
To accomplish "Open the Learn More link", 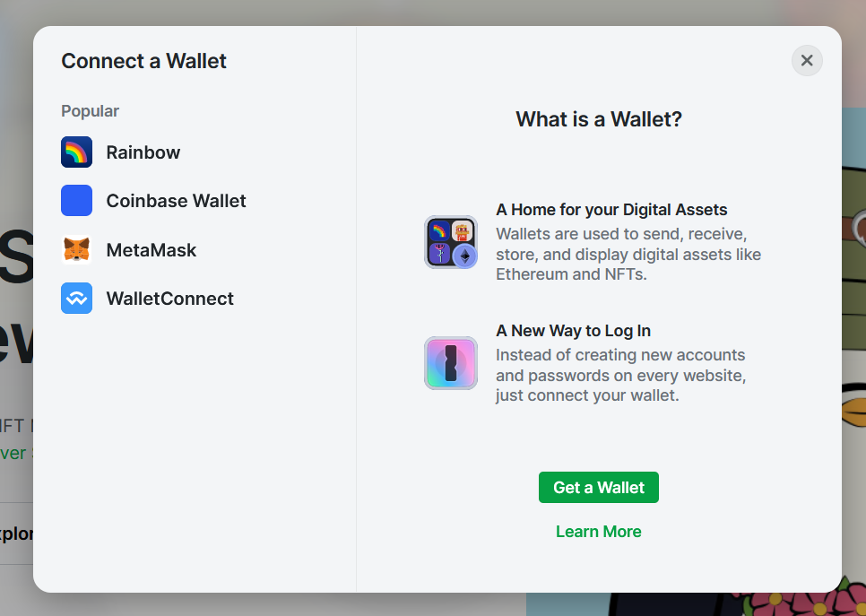I will point(599,532).
